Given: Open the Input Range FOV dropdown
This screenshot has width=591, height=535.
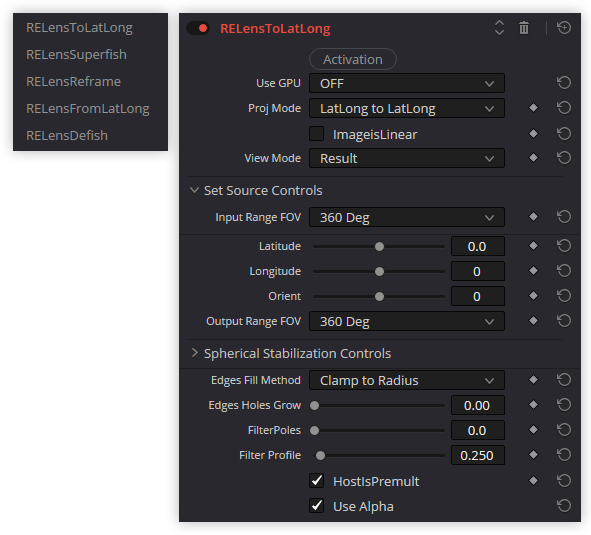Looking at the screenshot, I should point(407,217).
